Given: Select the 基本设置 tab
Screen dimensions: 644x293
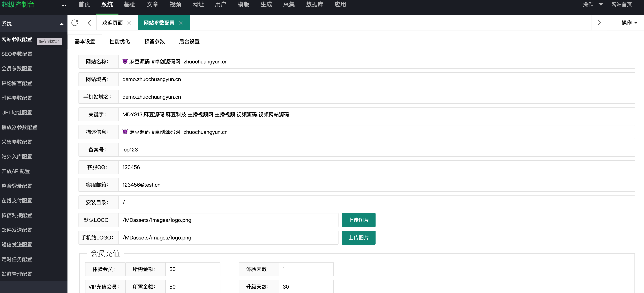Looking at the screenshot, I should (x=85, y=41).
